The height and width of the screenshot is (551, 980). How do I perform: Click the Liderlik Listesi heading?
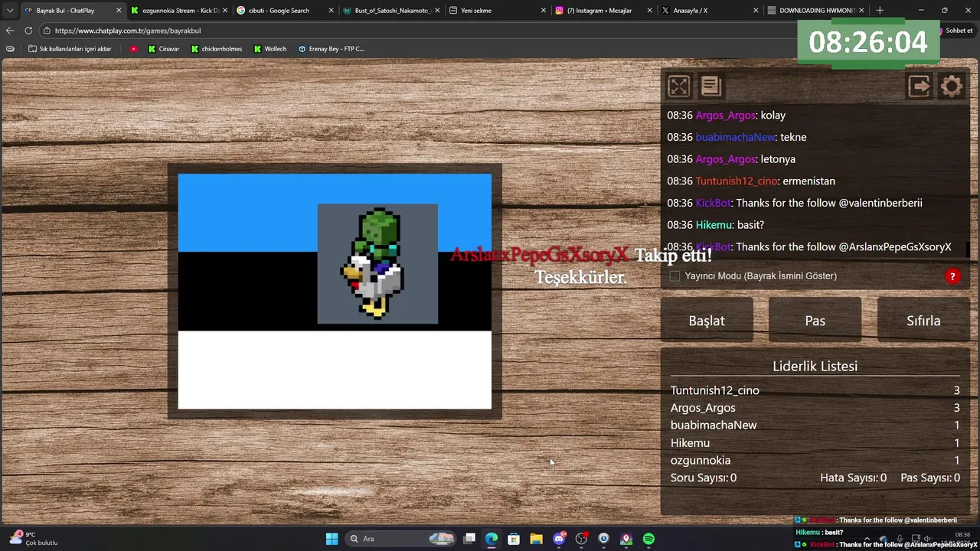[815, 366]
